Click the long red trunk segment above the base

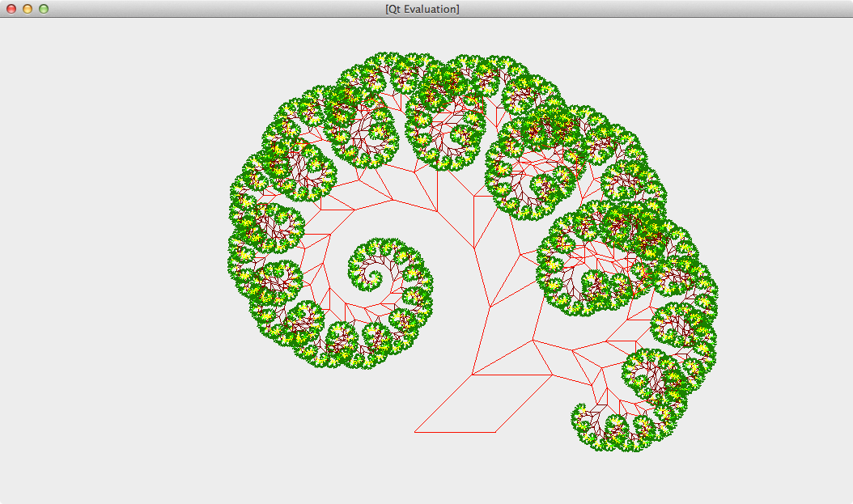click(480, 341)
